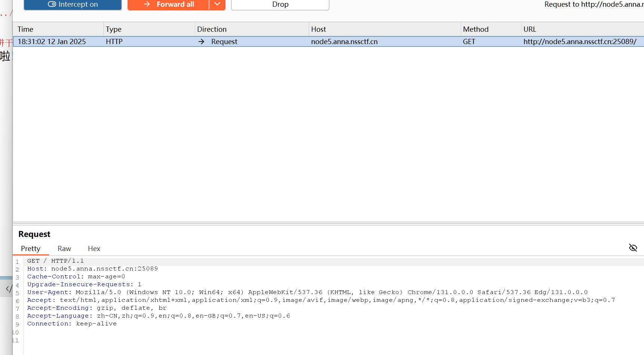Switch to the Pretty tab
The height and width of the screenshot is (355, 644).
(x=31, y=248)
